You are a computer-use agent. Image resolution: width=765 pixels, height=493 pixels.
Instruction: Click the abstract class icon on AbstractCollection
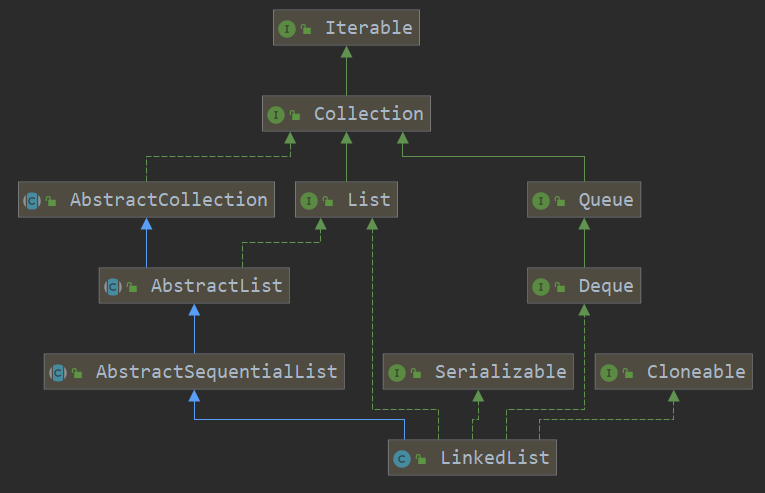[x=31, y=201]
